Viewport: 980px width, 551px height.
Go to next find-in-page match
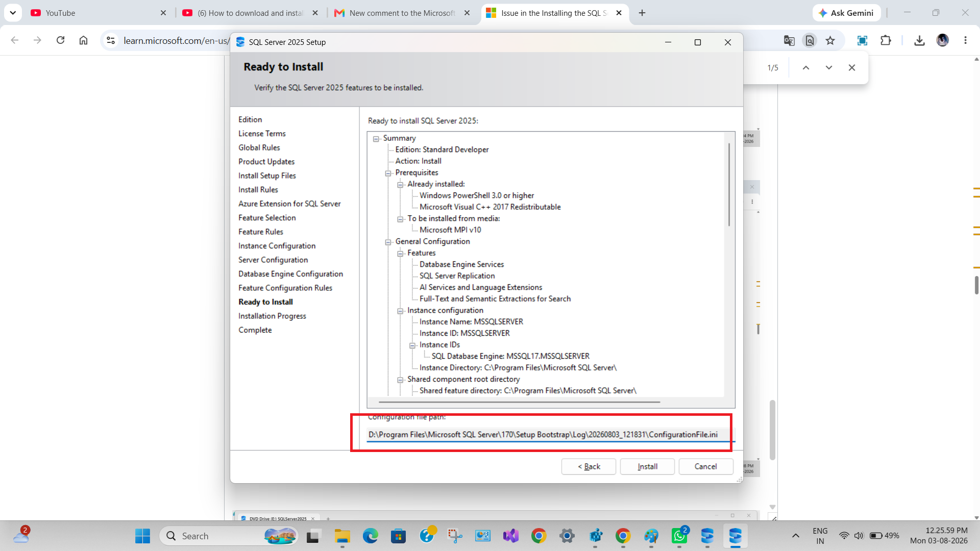[x=829, y=68]
